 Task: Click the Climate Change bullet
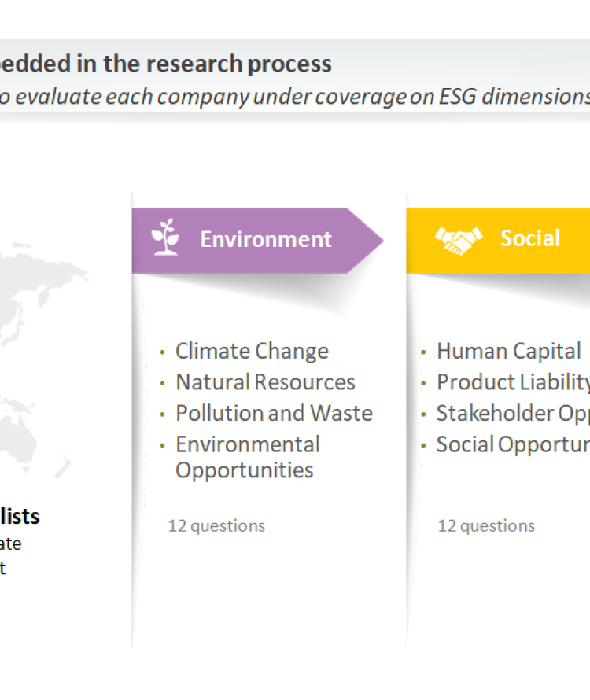tap(252, 351)
